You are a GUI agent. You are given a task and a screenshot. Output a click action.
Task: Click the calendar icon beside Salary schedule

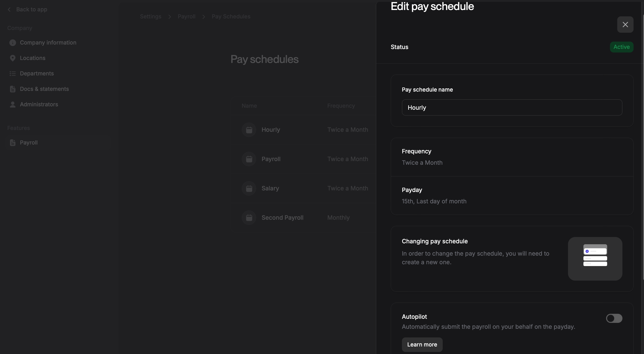249,188
